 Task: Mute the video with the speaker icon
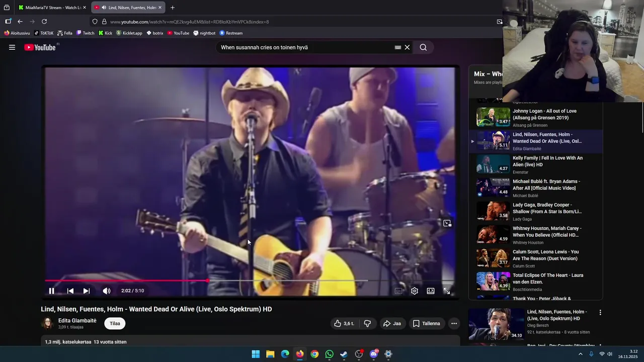coord(107,291)
